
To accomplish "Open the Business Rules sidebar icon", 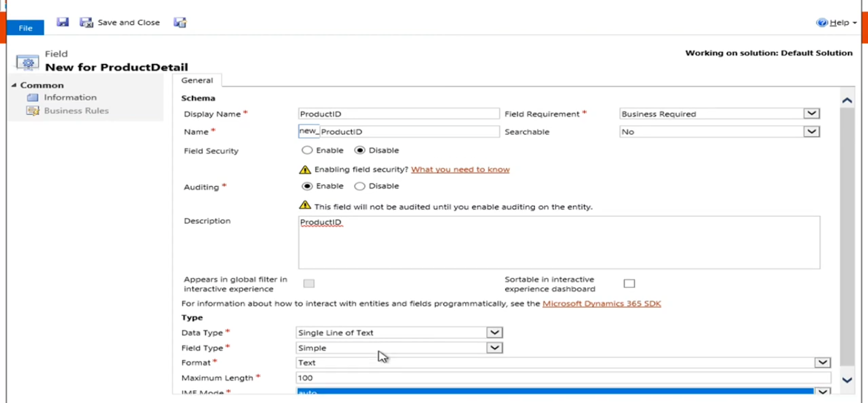I will tap(32, 110).
